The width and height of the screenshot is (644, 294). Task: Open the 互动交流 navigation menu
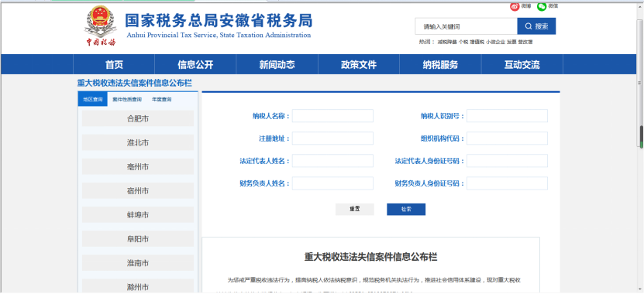[x=522, y=64]
